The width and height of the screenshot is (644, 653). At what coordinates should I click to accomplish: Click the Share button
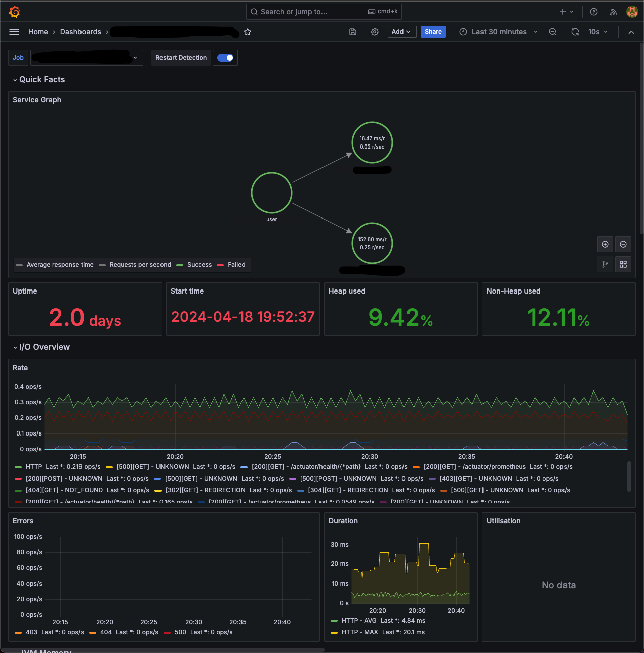click(x=433, y=32)
